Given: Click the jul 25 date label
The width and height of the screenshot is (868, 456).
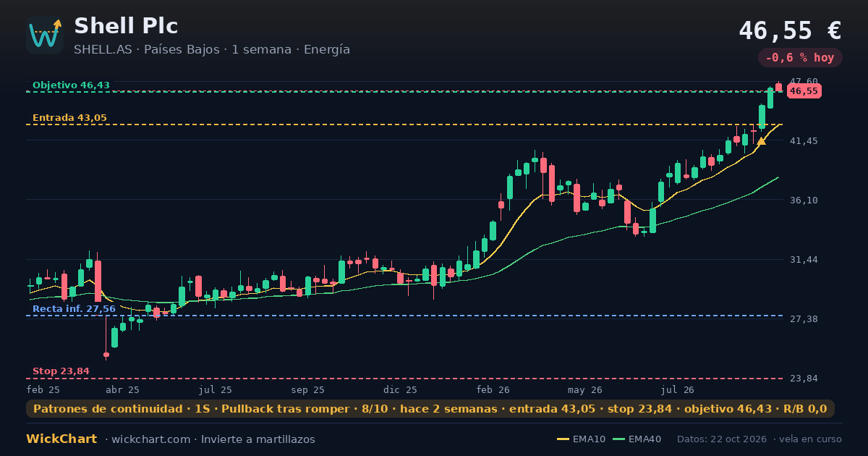Looking at the screenshot, I should pyautogui.click(x=216, y=389).
